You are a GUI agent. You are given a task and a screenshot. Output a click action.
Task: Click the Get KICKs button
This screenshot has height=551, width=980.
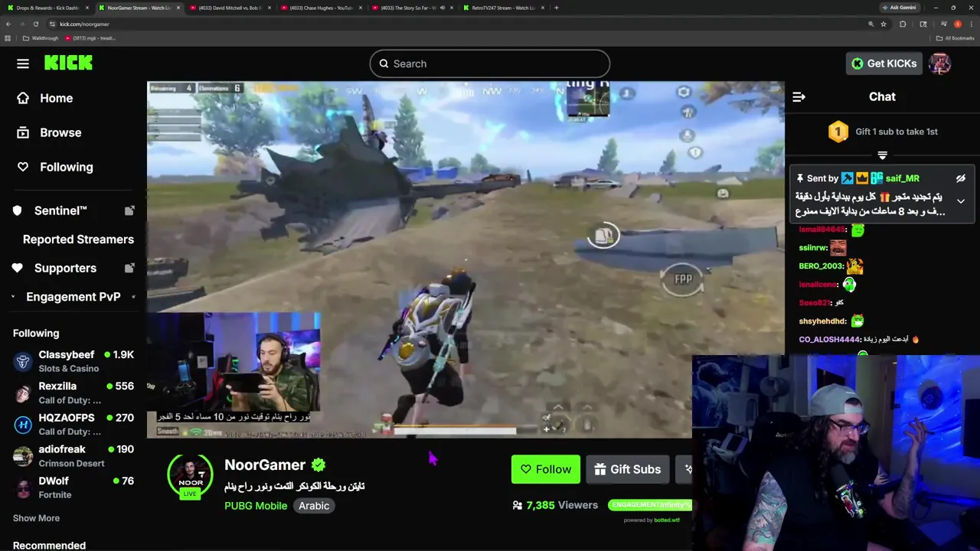(x=884, y=64)
